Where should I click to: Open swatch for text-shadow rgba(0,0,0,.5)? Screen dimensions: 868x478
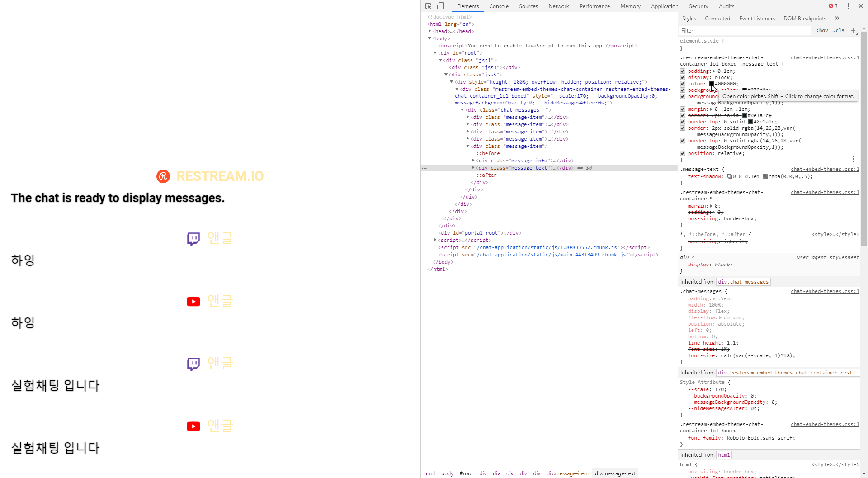pyautogui.click(x=765, y=176)
